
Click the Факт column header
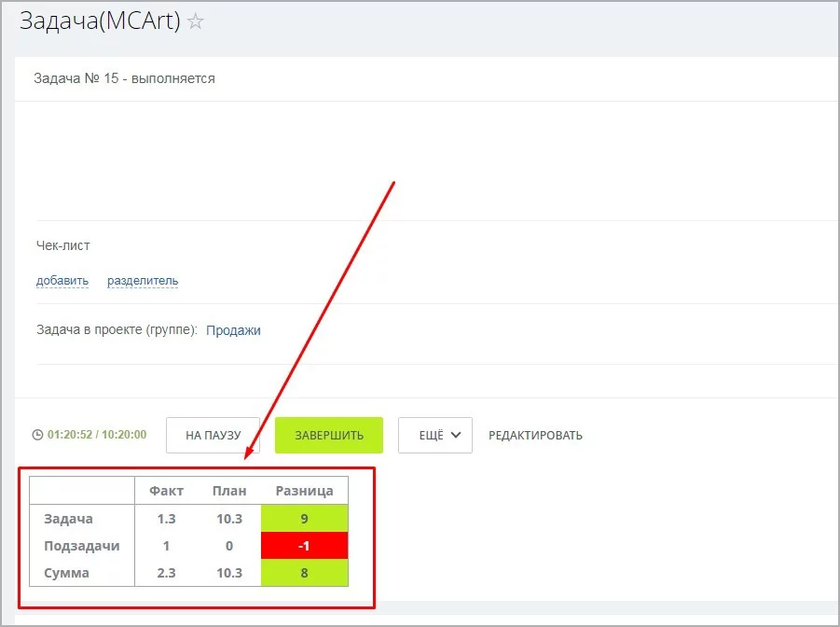pos(167,491)
